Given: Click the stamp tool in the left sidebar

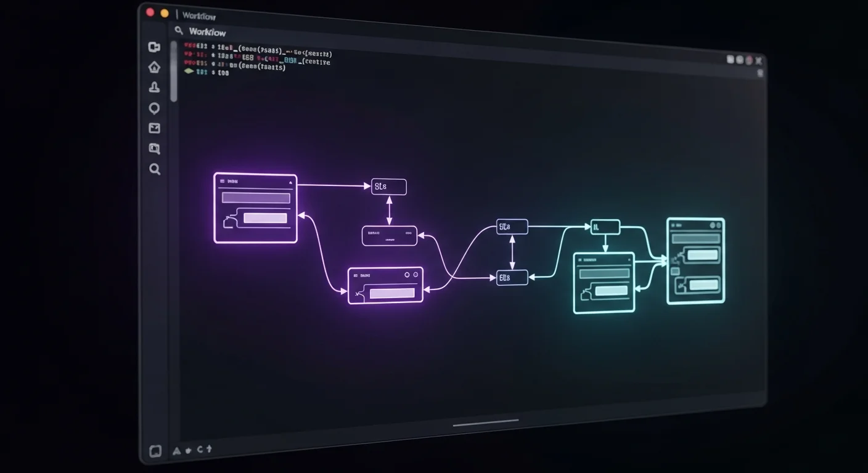Looking at the screenshot, I should pyautogui.click(x=154, y=87).
